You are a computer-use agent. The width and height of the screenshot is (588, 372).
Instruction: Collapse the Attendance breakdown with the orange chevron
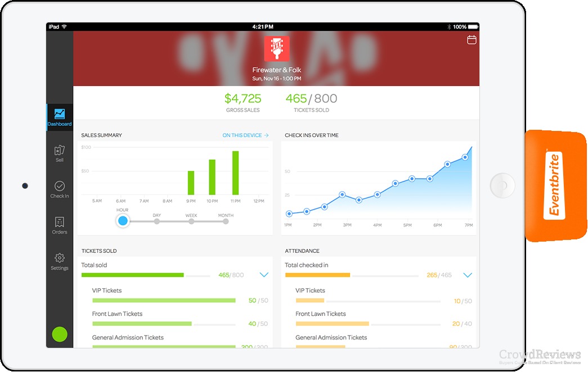point(467,275)
